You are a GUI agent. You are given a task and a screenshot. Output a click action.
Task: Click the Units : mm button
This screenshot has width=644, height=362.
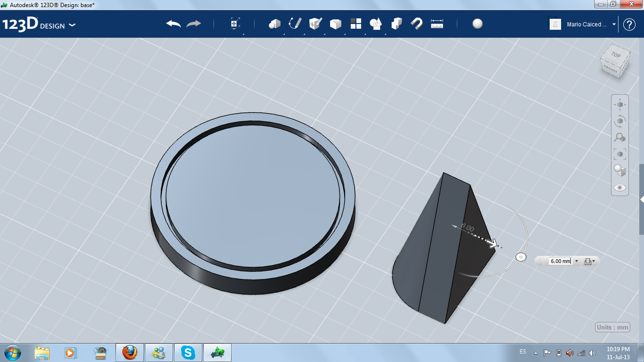[x=613, y=328]
